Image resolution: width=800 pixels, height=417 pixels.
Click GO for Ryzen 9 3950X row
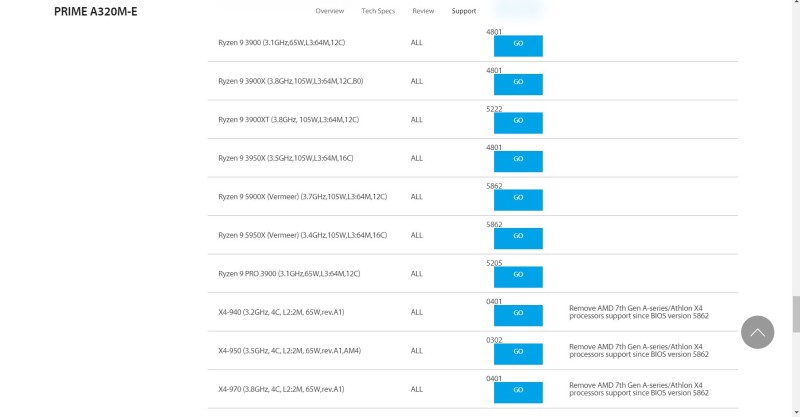pyautogui.click(x=518, y=161)
